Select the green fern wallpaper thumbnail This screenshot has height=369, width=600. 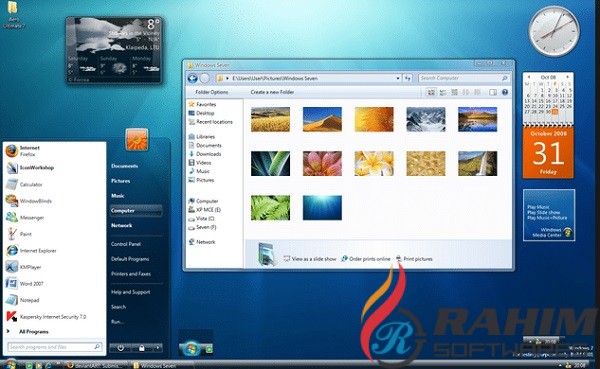(271, 208)
